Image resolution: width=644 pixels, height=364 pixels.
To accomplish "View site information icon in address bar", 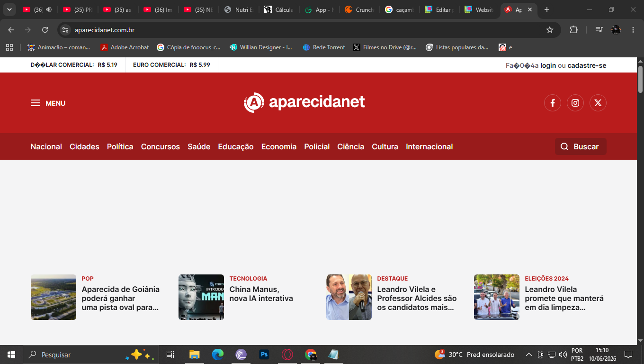I will pos(65,30).
